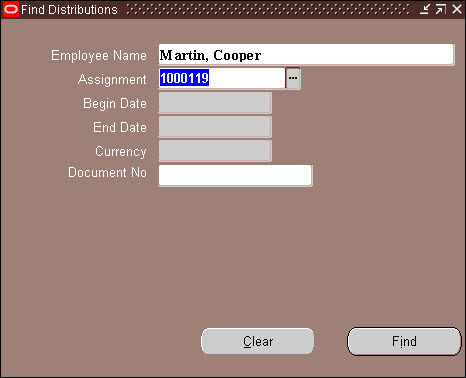Maximize the Find Distributions window
This screenshot has height=378, width=466.
pos(441,9)
